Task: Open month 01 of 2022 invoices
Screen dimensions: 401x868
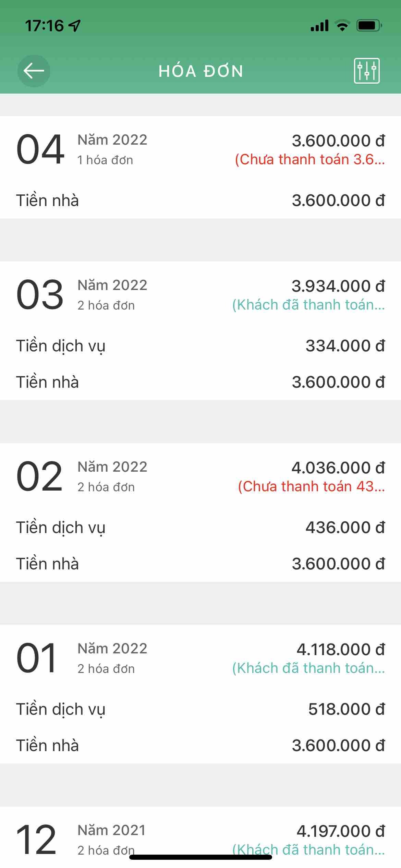Action: [37, 658]
